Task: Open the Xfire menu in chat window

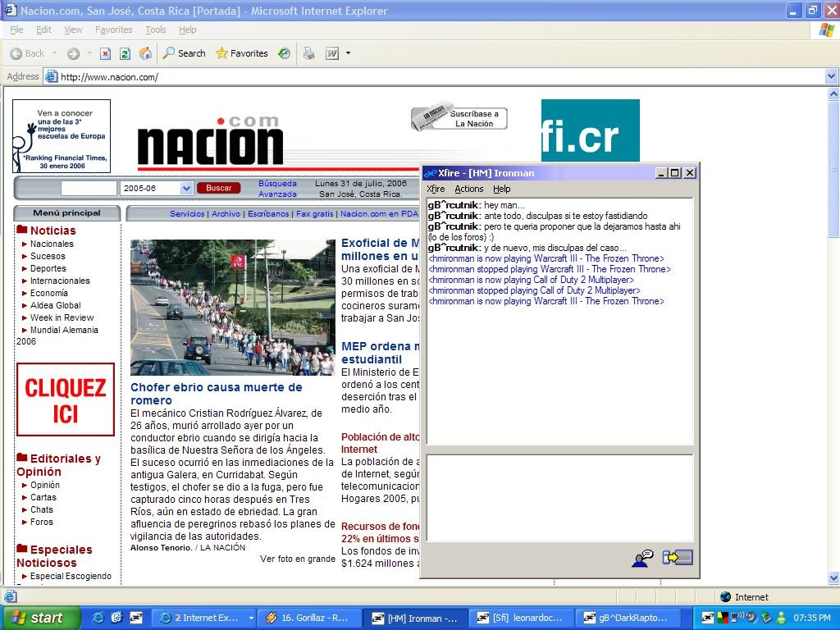Action: pos(436,189)
